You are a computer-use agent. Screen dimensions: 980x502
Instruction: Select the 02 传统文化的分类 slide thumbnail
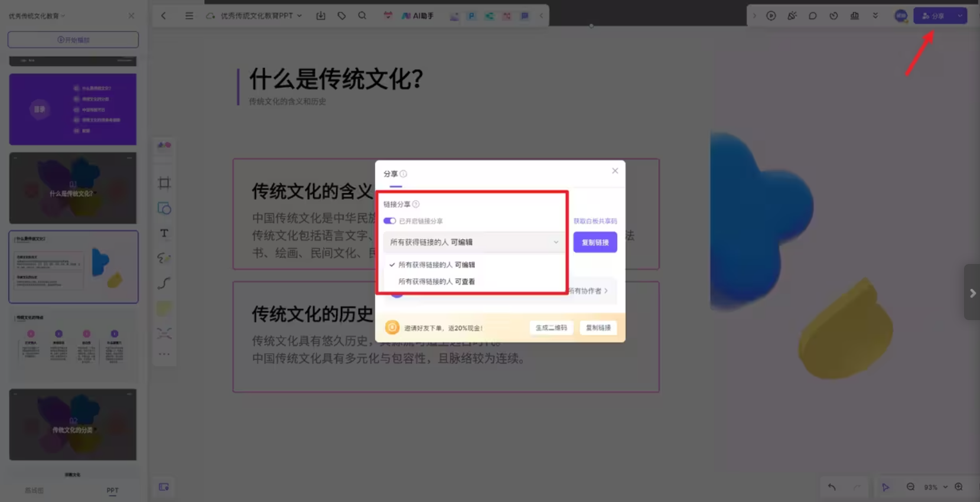pyautogui.click(x=73, y=425)
